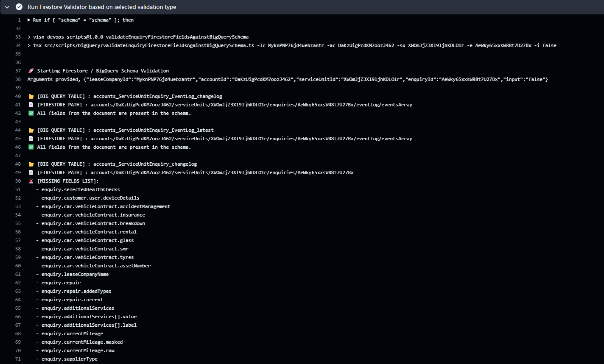Click 'enquiry.additionalServices[].value' entry
Screen dimensions: 604x364
coord(89,317)
